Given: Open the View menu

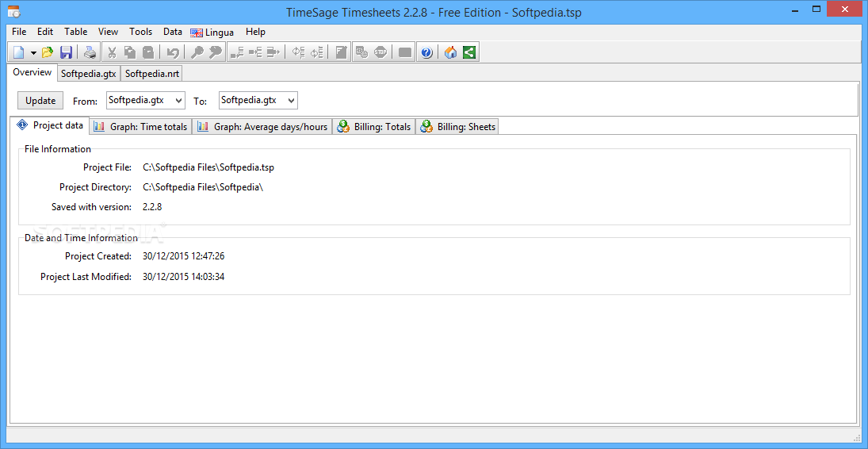Looking at the screenshot, I should click(x=109, y=32).
